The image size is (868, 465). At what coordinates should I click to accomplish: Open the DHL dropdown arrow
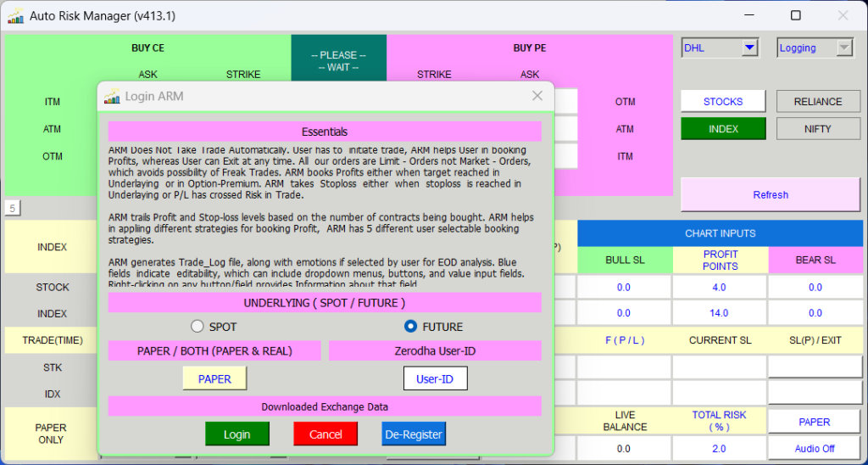(749, 48)
